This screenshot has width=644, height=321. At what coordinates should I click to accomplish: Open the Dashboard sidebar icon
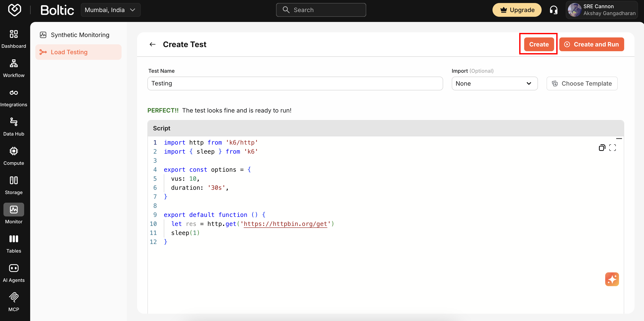14,39
